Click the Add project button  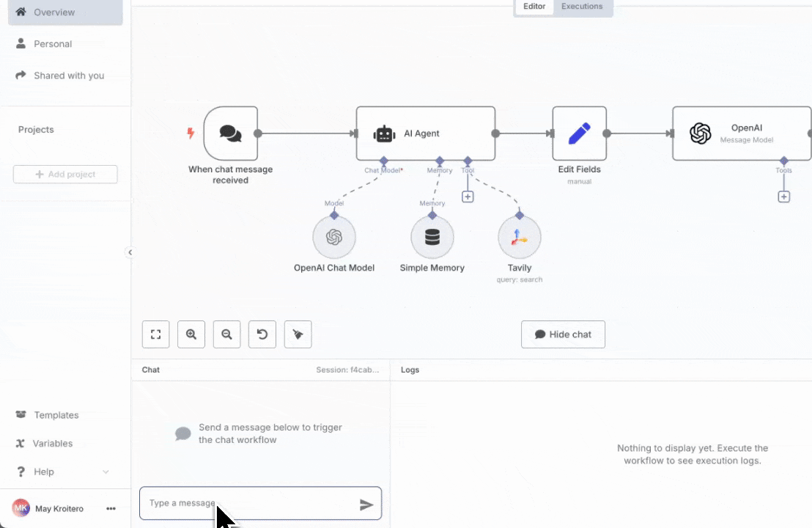64,174
